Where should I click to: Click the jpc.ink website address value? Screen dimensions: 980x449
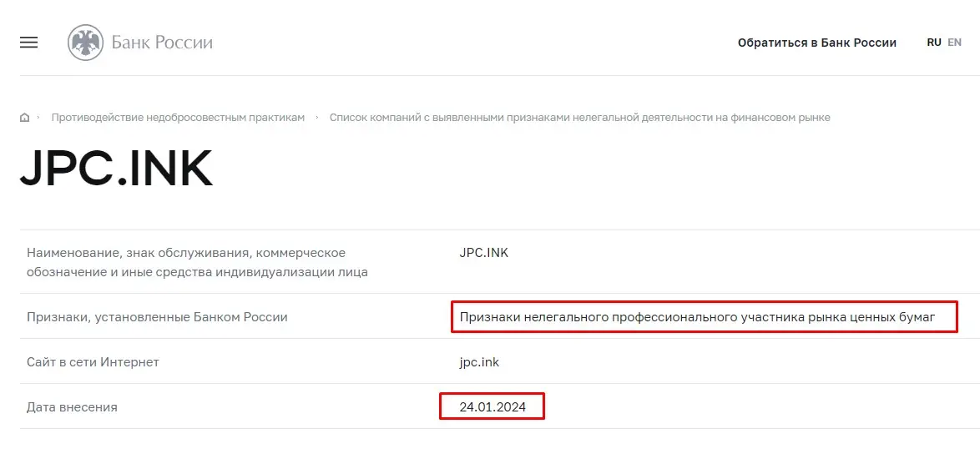(479, 362)
